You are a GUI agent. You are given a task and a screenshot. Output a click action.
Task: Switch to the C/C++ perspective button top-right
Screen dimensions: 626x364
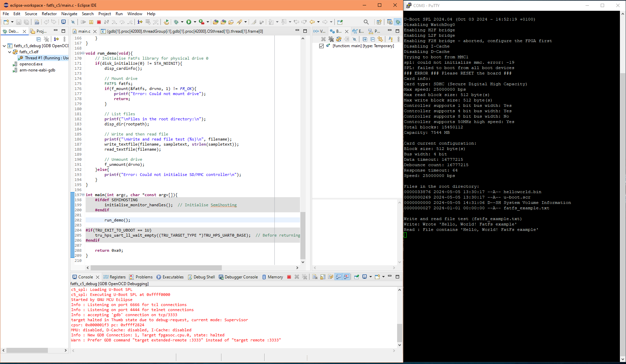[x=390, y=22]
